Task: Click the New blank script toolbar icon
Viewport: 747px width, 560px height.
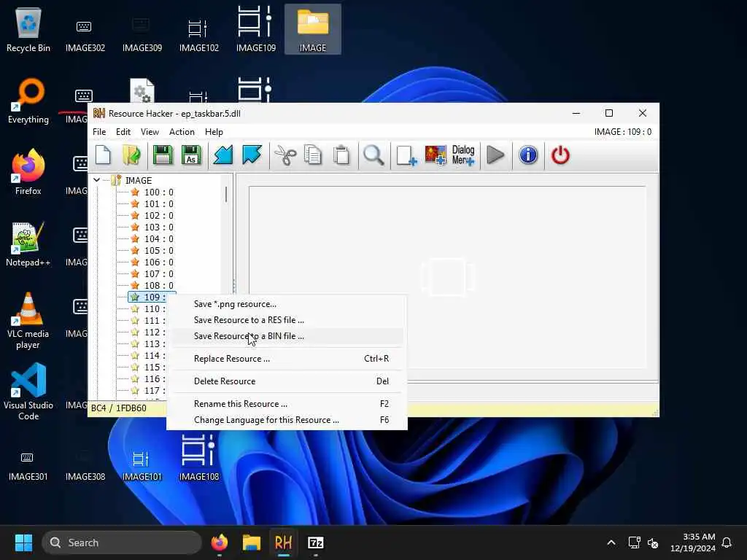Action: (103, 155)
